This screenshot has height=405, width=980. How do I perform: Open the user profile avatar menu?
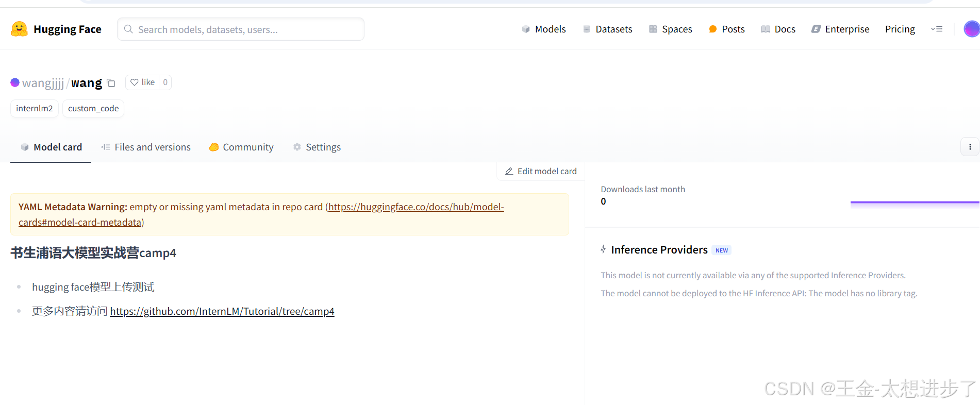tap(972, 29)
